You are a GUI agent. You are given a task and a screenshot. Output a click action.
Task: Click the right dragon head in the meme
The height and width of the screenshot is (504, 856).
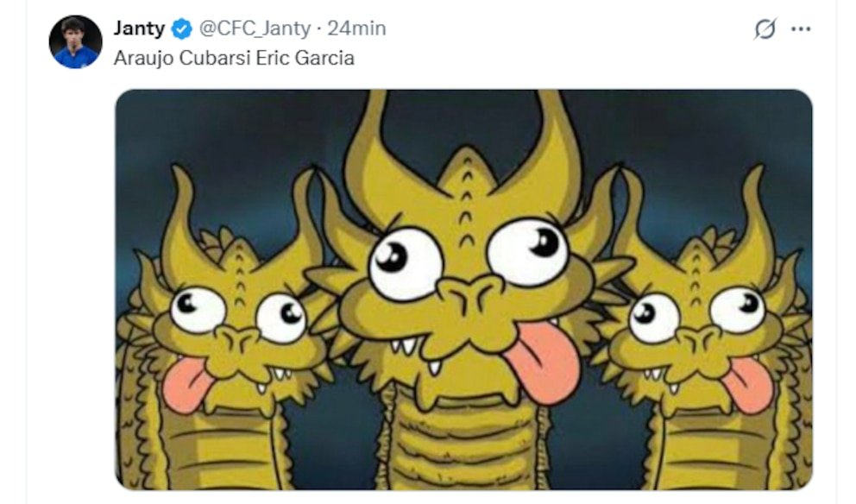[704, 312]
